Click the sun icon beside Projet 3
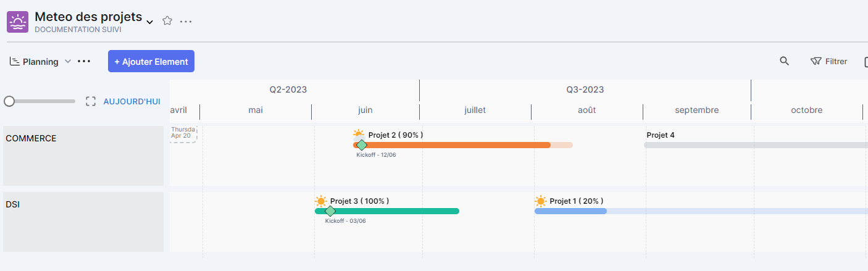868x271 pixels. coord(320,201)
